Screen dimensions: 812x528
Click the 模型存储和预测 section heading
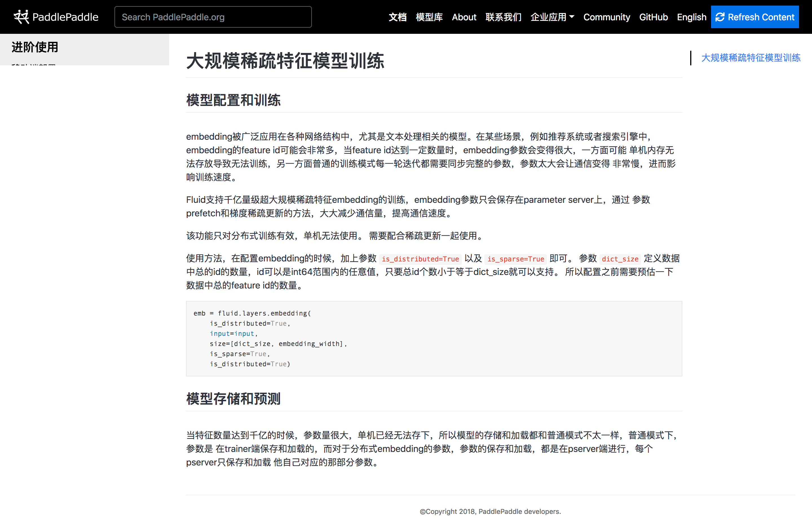click(233, 399)
